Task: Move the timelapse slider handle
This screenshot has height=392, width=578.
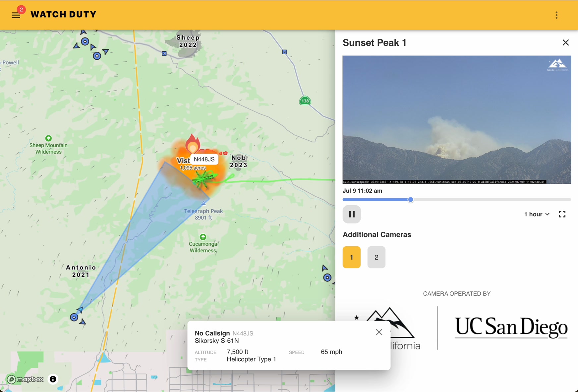Action: click(x=410, y=200)
